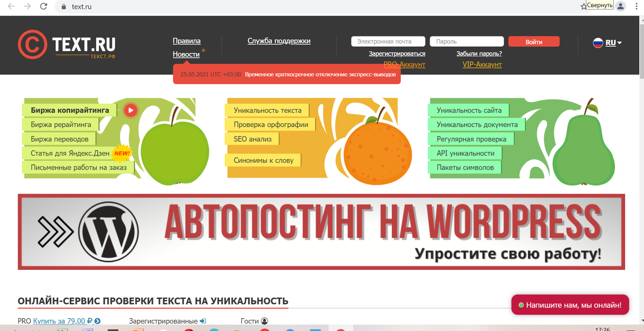This screenshot has height=331, width=644.
Task: Go forward with browser forward arrow
Action: [27, 6]
